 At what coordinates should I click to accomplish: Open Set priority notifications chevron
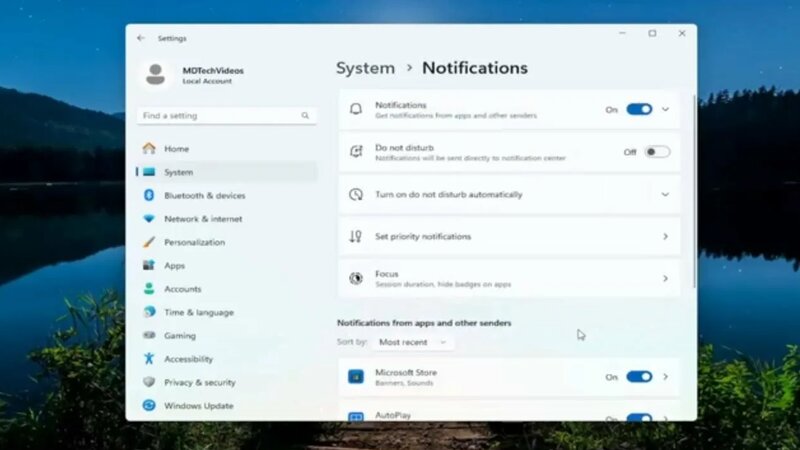pos(665,236)
